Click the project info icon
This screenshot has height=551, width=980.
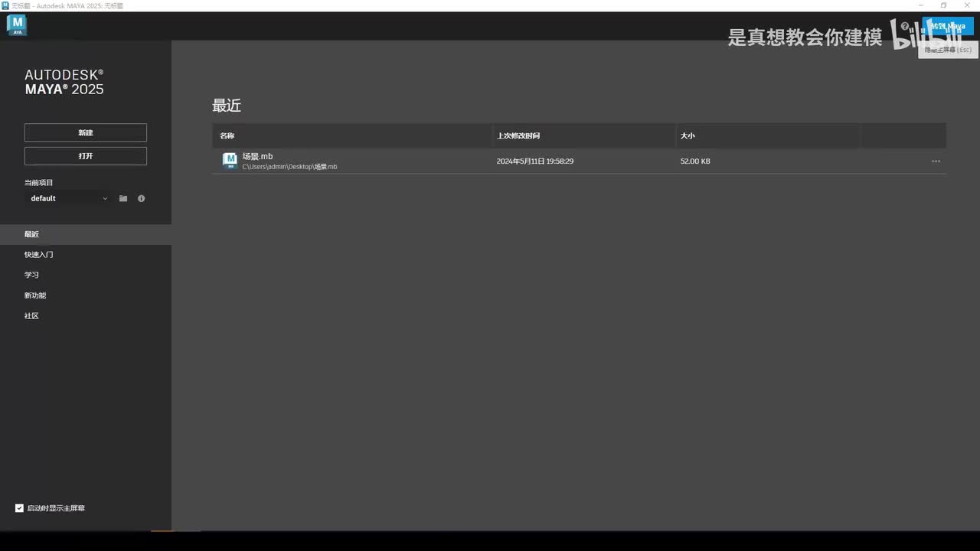(x=142, y=198)
